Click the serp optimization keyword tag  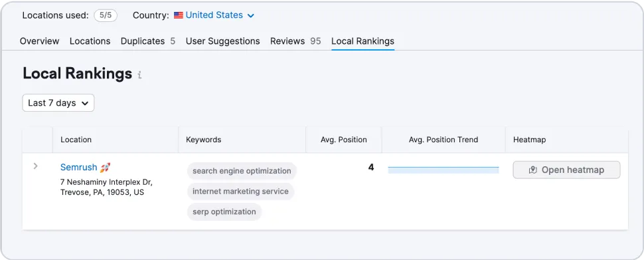point(224,212)
